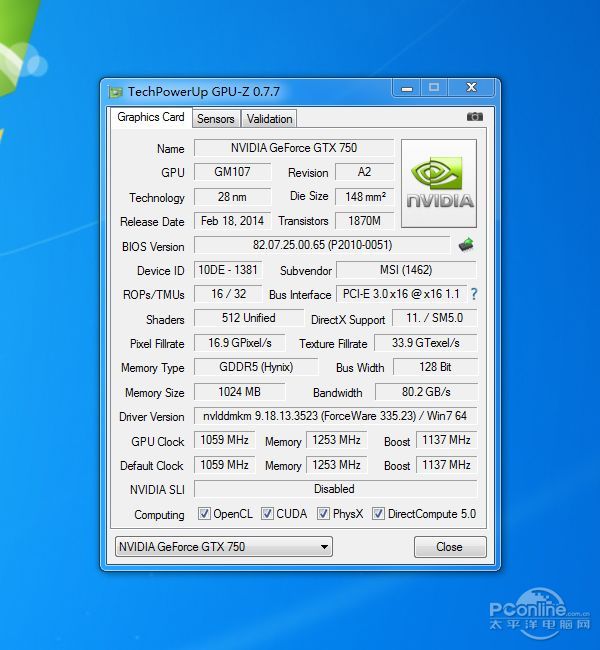The width and height of the screenshot is (600, 650).
Task: Click the GPU Clock field 1059 MHz
Action: pyautogui.click(x=224, y=440)
